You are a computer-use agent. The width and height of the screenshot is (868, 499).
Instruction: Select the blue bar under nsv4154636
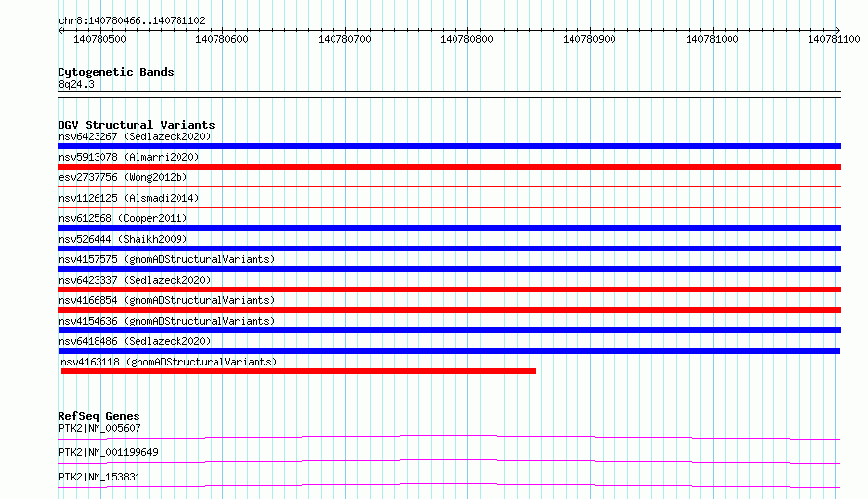449,330
